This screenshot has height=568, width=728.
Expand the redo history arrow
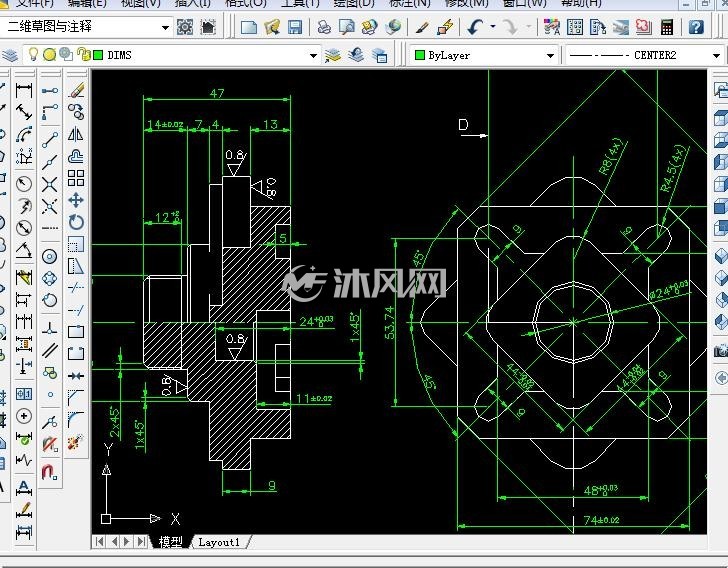[x=528, y=27]
